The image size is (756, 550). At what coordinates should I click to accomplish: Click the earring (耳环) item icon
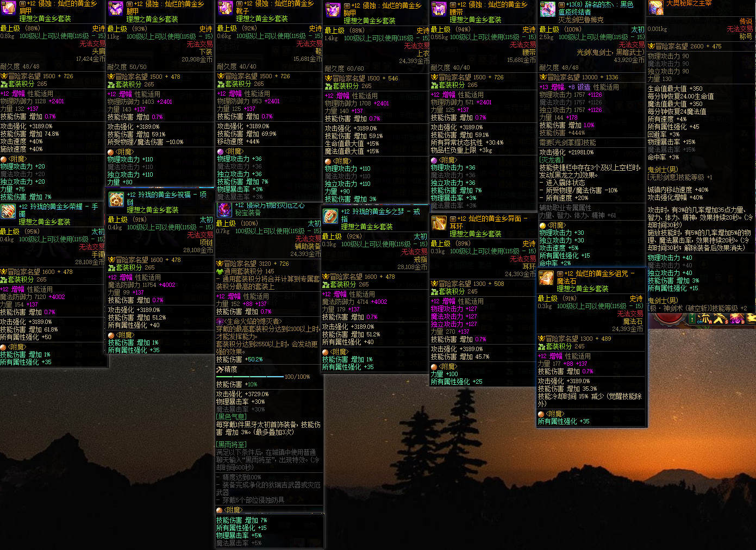pyautogui.click(x=439, y=223)
